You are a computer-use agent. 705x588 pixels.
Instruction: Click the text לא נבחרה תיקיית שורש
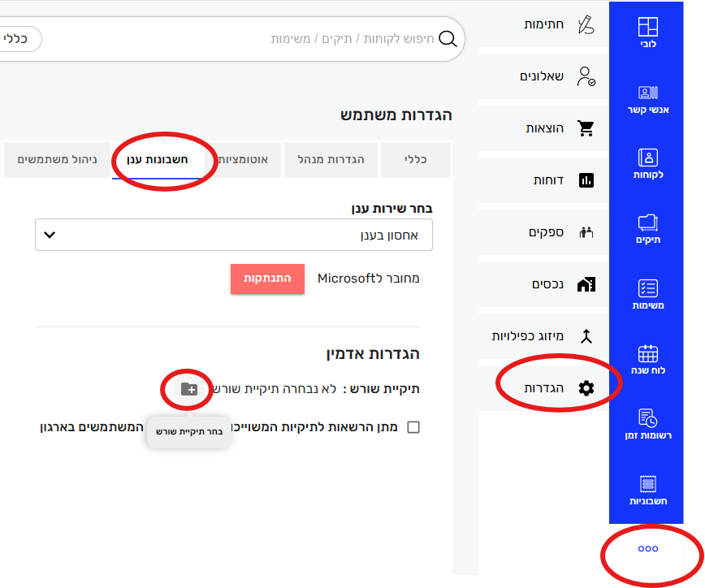tap(275, 389)
